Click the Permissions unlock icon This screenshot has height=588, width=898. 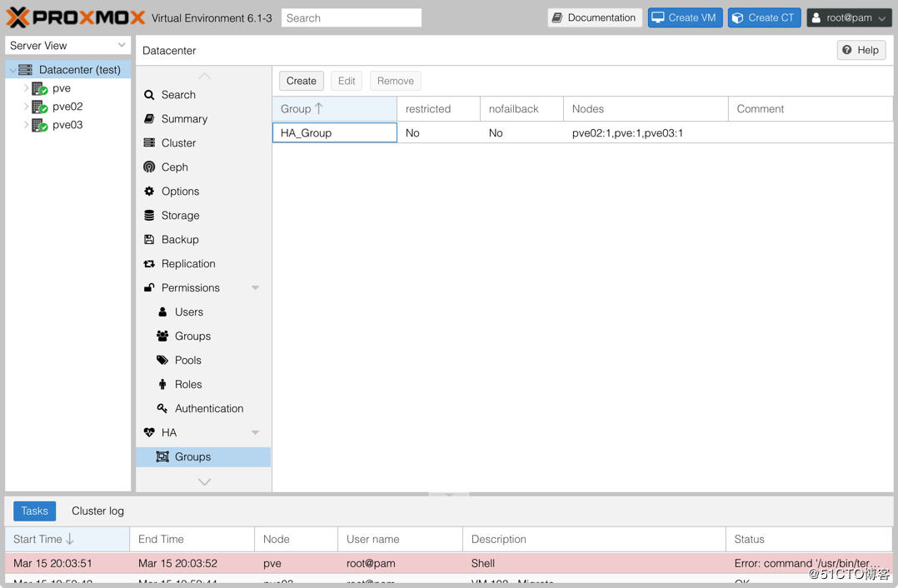(149, 287)
